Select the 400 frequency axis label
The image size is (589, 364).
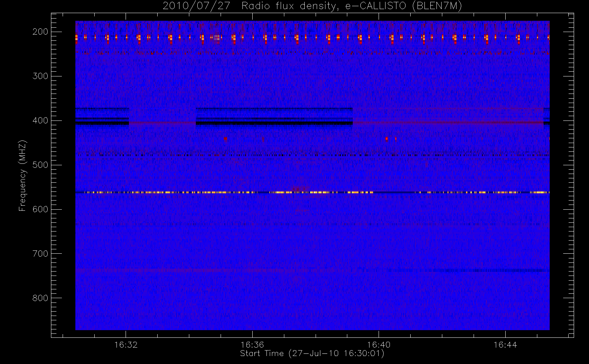pos(40,120)
